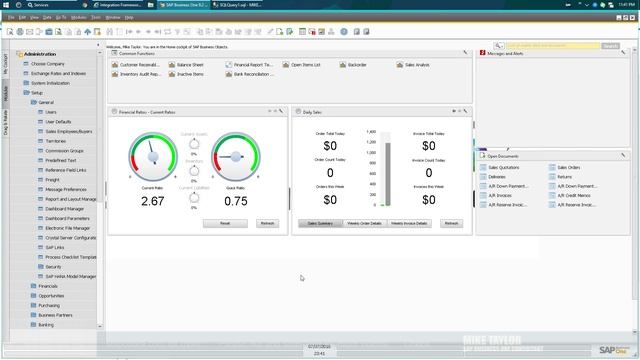The image size is (640, 360).
Task: Click the Common Functions edit wrench icon
Action: 465,53
